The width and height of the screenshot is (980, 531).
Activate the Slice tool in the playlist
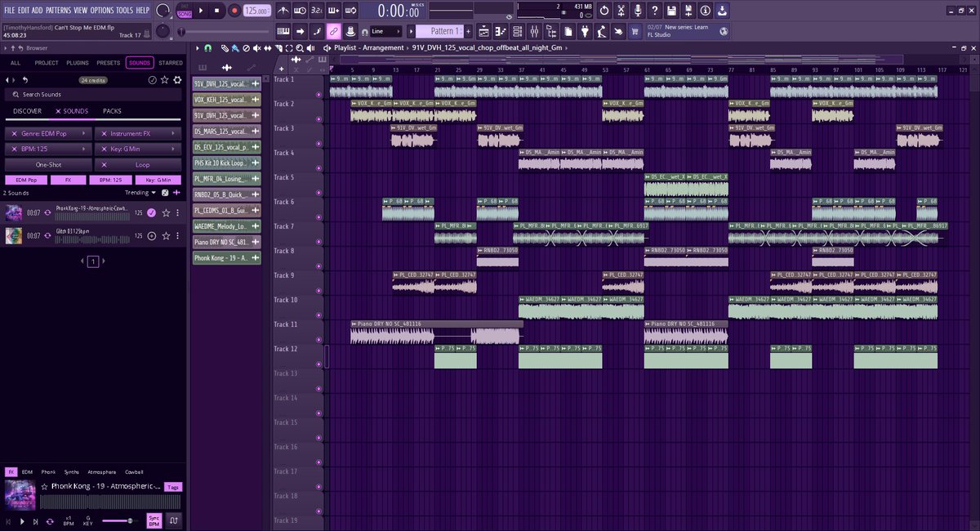[278, 49]
